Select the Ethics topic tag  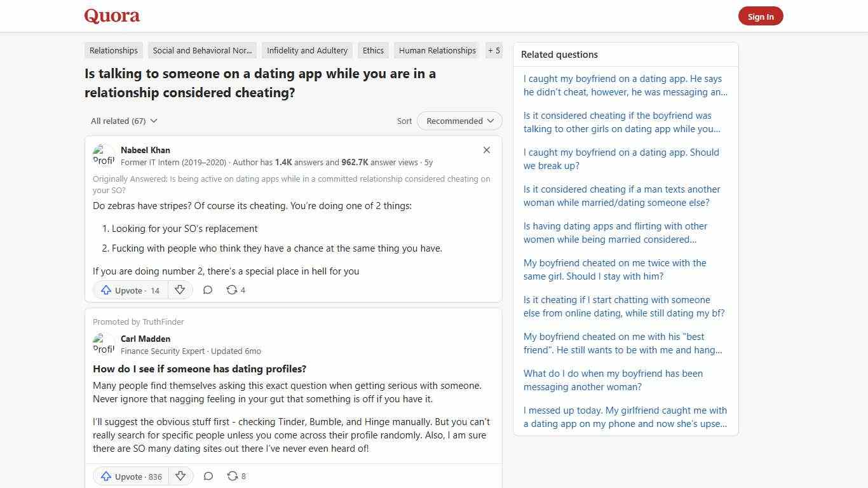coord(373,50)
